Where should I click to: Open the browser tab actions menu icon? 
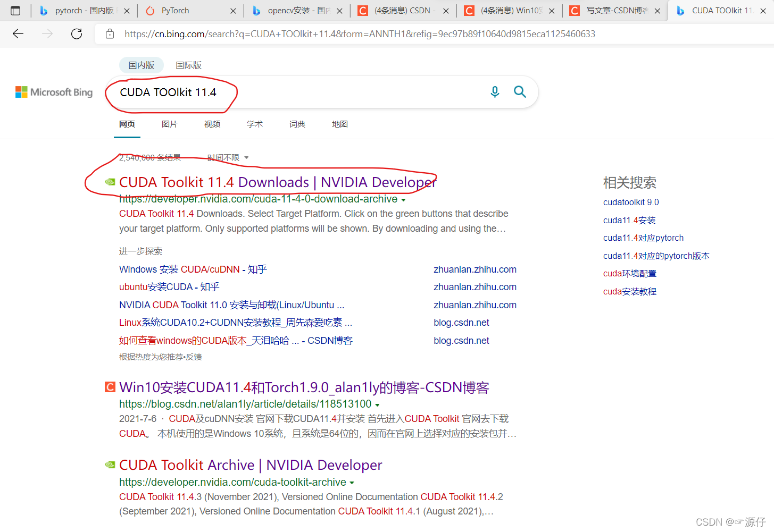tap(15, 11)
